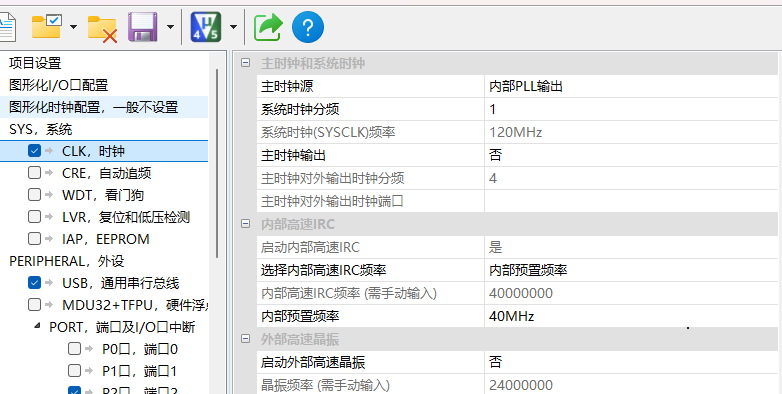Click the IRC frequency value 40000000
The width and height of the screenshot is (782, 394).
click(x=521, y=293)
